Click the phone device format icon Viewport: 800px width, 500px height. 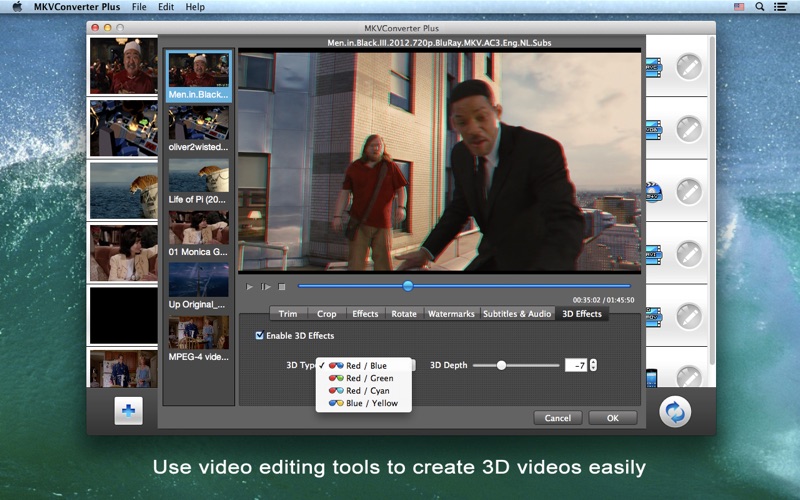[652, 378]
